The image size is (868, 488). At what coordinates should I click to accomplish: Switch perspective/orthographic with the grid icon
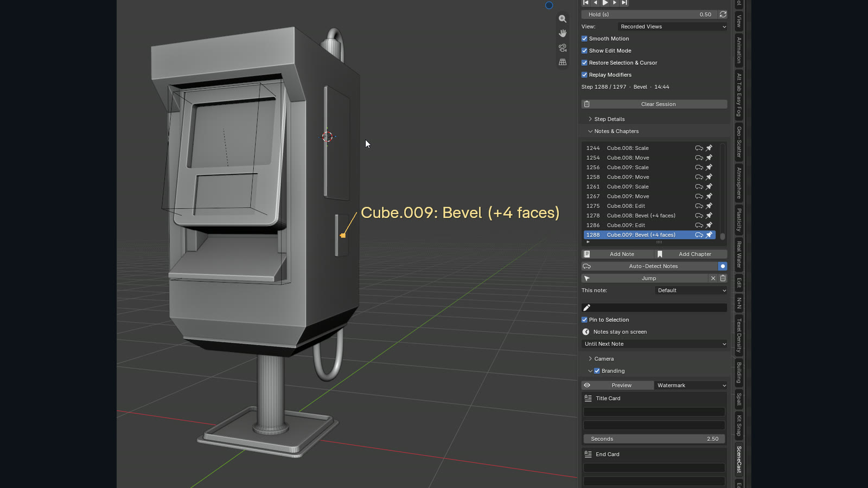point(563,62)
